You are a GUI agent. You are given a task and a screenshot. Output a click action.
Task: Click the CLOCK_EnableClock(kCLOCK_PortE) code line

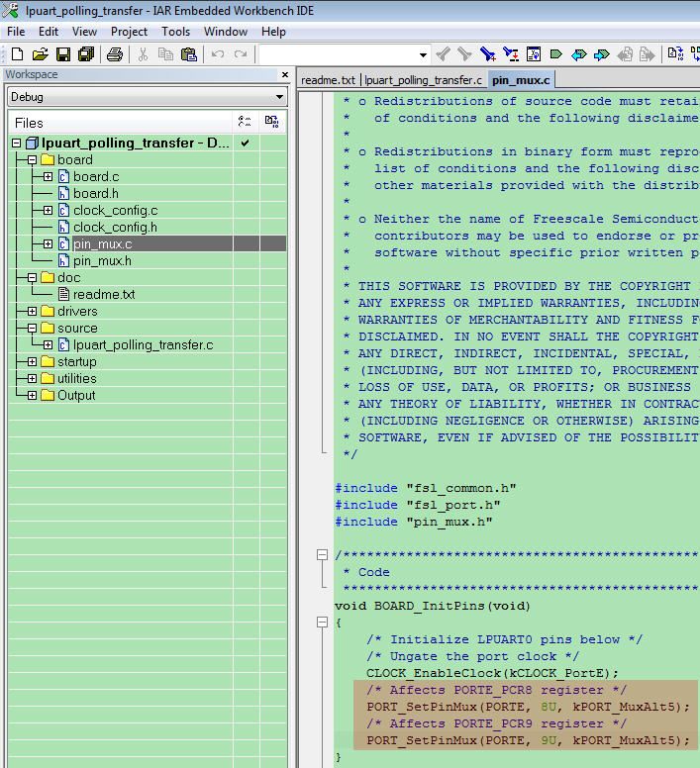[x=492, y=673]
